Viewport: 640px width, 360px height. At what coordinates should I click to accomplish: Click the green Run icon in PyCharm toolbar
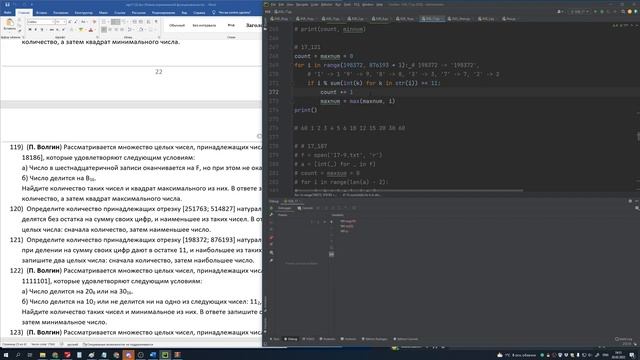pos(596,12)
